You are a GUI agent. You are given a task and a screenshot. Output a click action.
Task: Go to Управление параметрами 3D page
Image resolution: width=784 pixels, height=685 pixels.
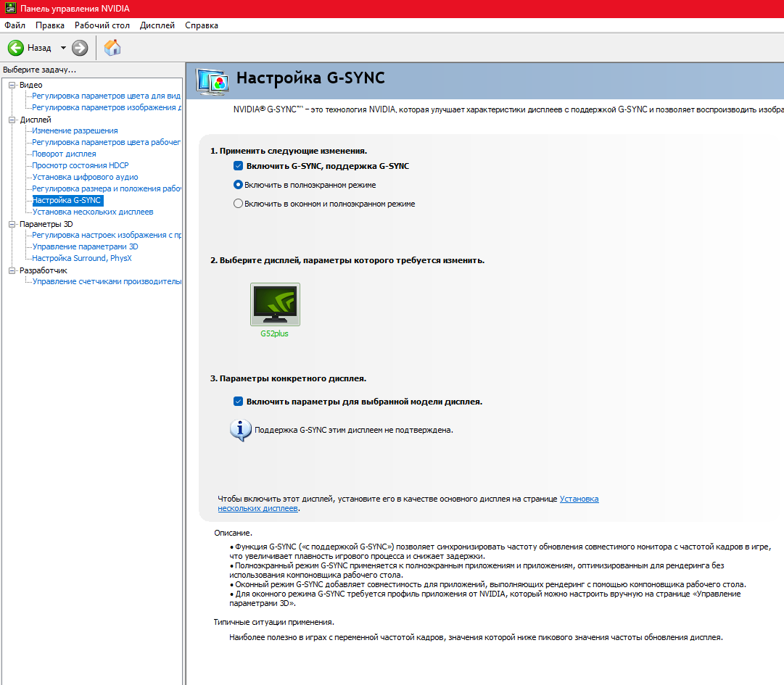point(85,246)
